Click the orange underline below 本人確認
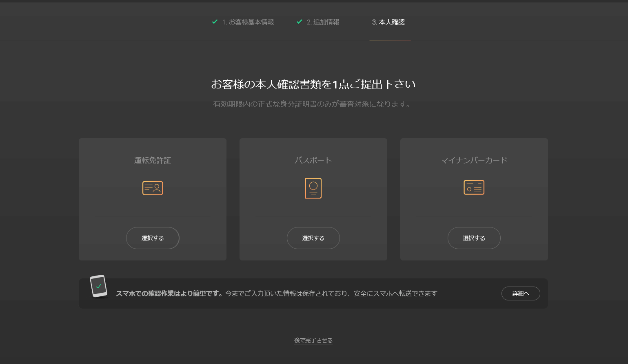628x364 pixels. click(390, 40)
